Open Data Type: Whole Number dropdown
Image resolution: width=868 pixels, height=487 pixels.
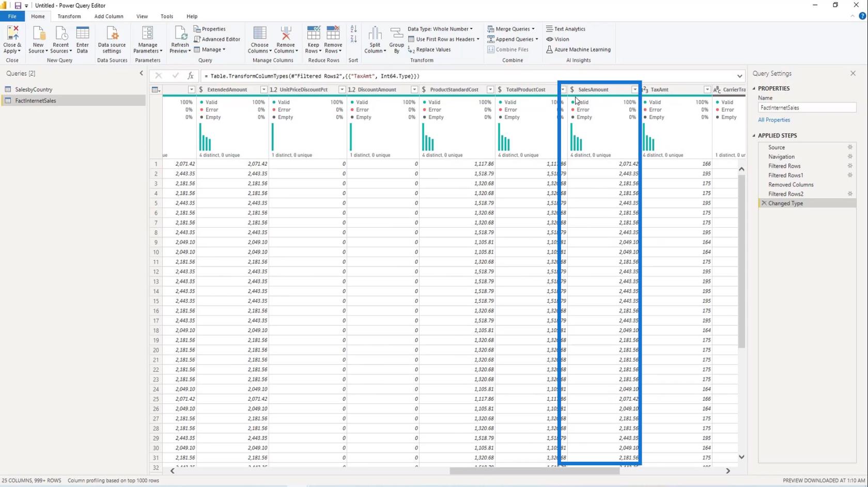tap(440, 29)
